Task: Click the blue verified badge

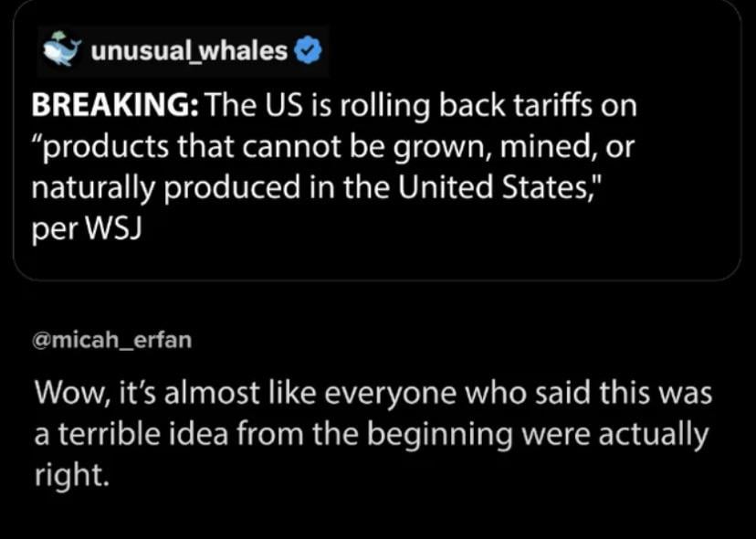Action: (310, 51)
